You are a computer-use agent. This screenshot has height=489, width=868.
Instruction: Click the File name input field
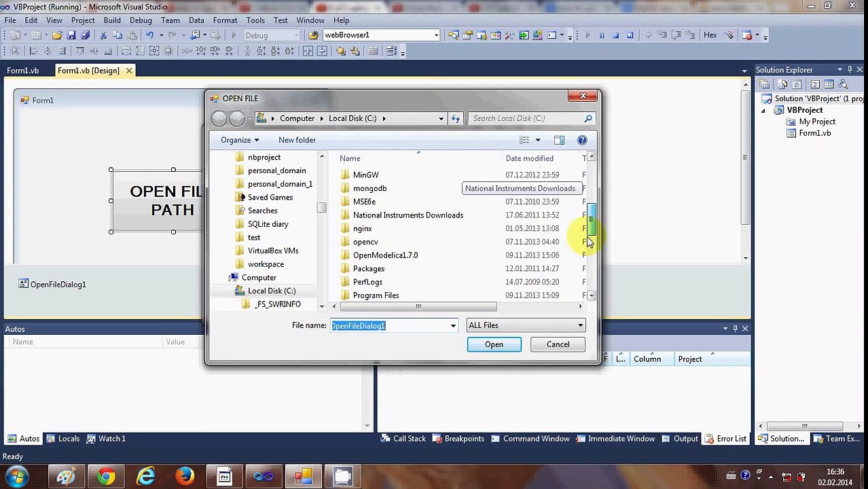click(x=389, y=325)
